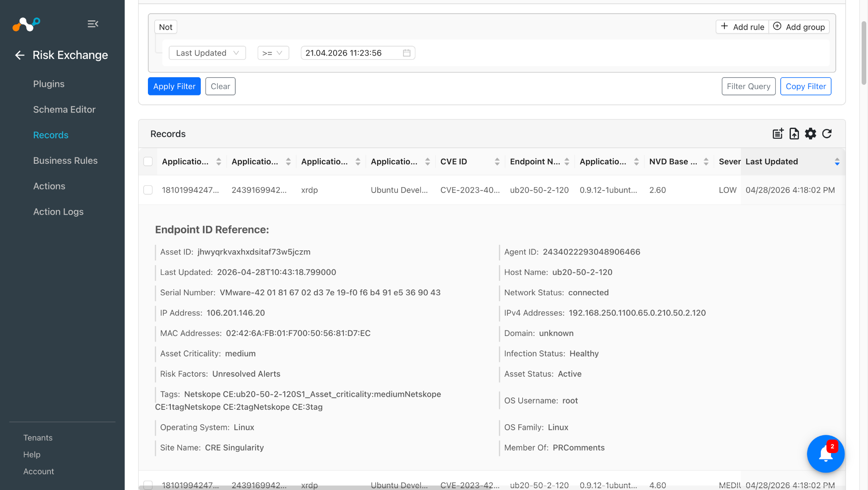Click the add record icon in Records toolbar
The image size is (868, 490).
778,134
